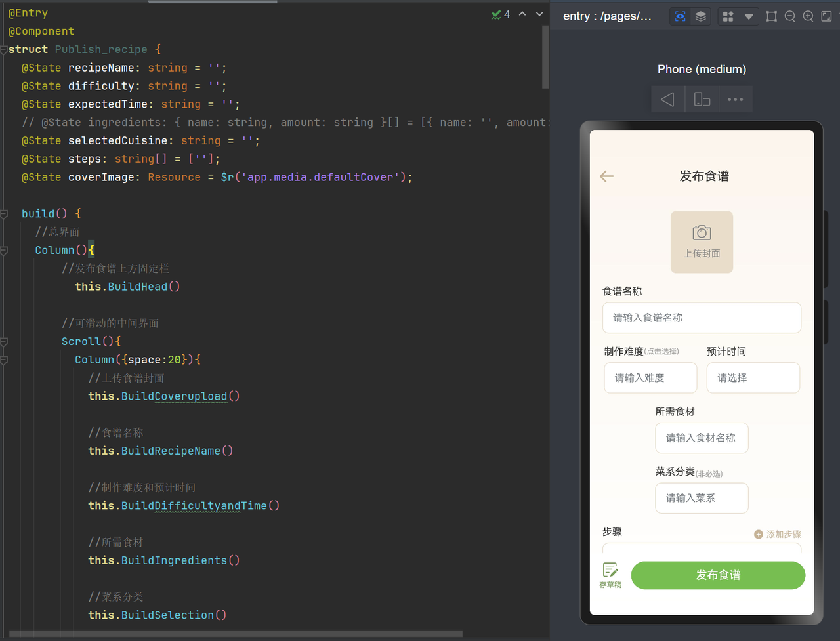Click this.BuildCoverupload() in the code
This screenshot has width=840, height=641.
[164, 396]
